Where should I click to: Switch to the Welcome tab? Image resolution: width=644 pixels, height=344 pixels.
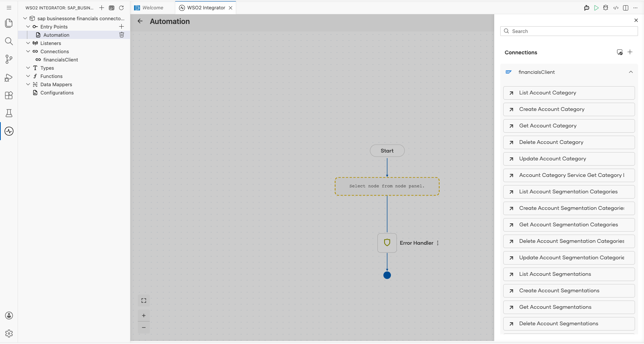click(153, 7)
